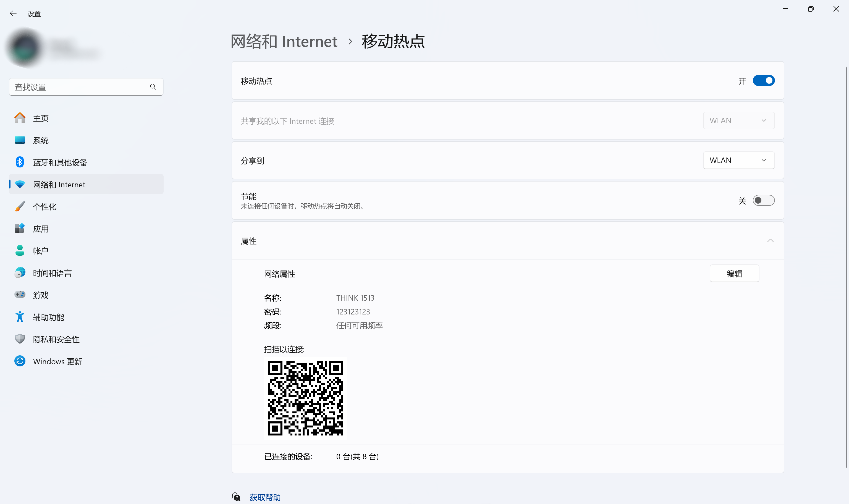Click the 个性化 paintbrush icon
Screen dimensions: 849x504
click(20, 206)
